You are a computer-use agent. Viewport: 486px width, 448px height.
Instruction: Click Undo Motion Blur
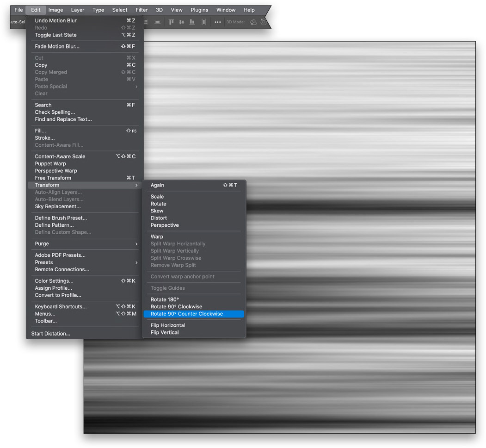tap(55, 21)
